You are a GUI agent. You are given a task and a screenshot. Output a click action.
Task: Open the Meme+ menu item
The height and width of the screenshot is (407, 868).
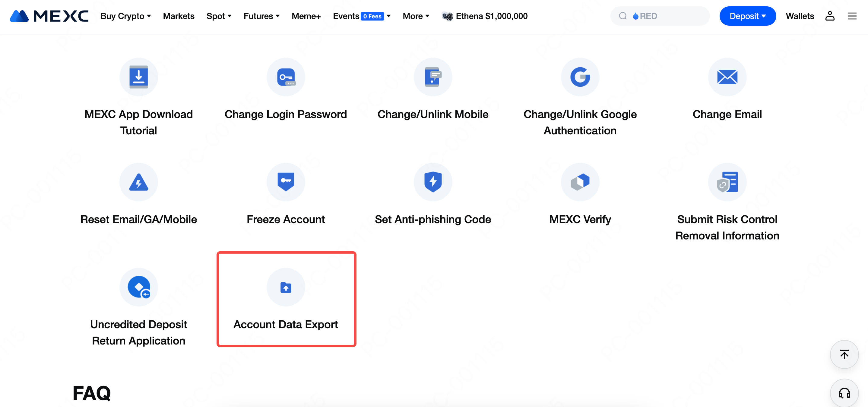click(x=306, y=16)
